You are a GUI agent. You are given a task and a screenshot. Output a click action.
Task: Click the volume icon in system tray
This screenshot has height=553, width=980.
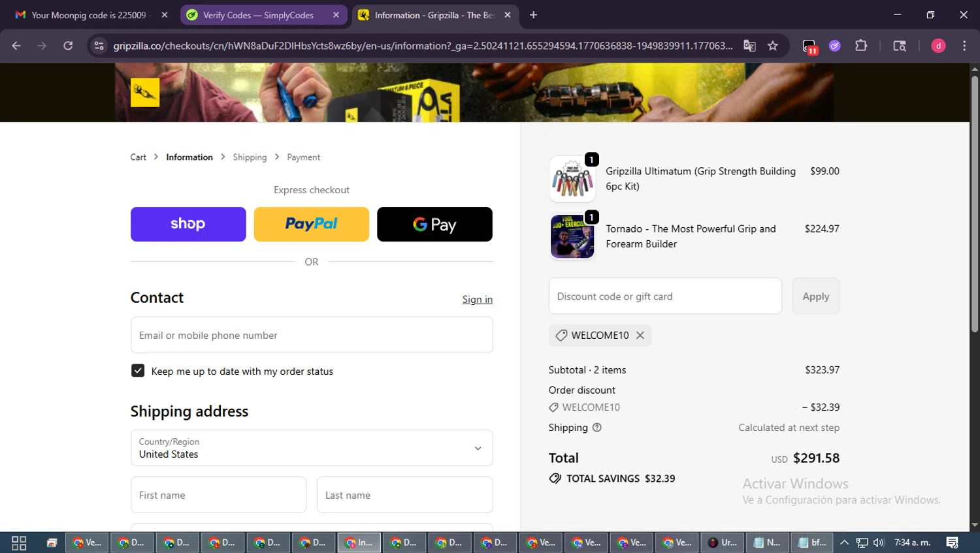pyautogui.click(x=879, y=543)
